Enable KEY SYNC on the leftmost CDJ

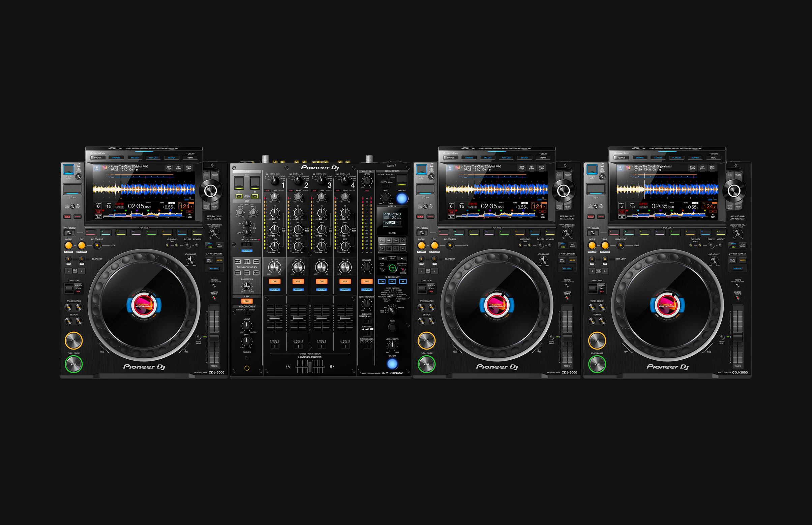pos(214,269)
